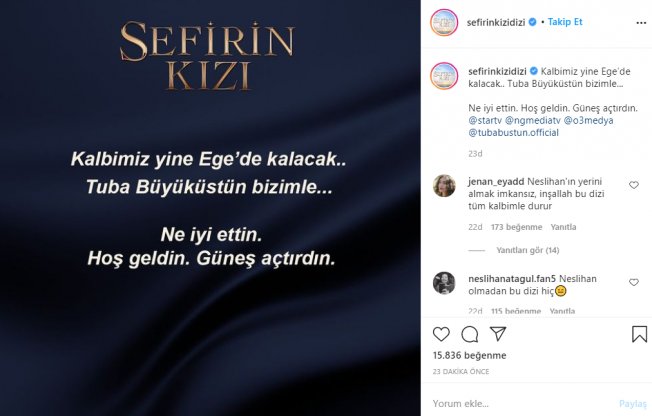Like the post with the heart icon
Image resolution: width=652 pixels, height=416 pixels.
441,334
